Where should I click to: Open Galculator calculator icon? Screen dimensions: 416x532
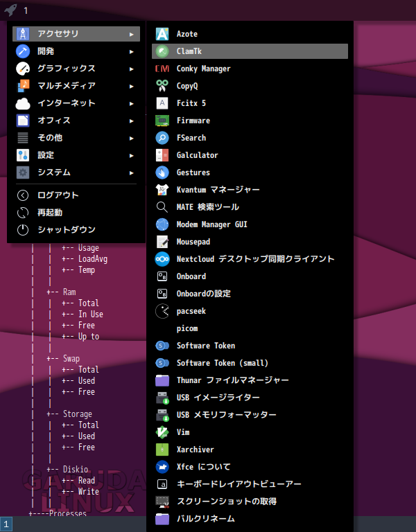point(162,155)
